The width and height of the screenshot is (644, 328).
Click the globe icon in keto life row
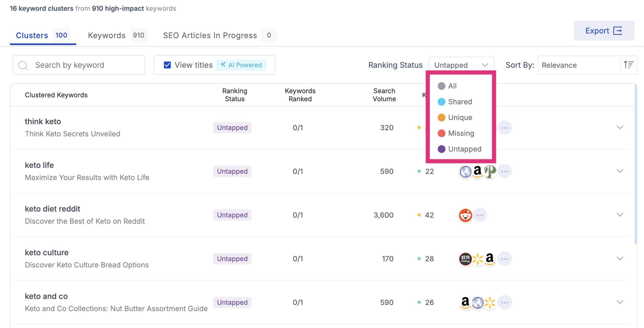click(465, 171)
